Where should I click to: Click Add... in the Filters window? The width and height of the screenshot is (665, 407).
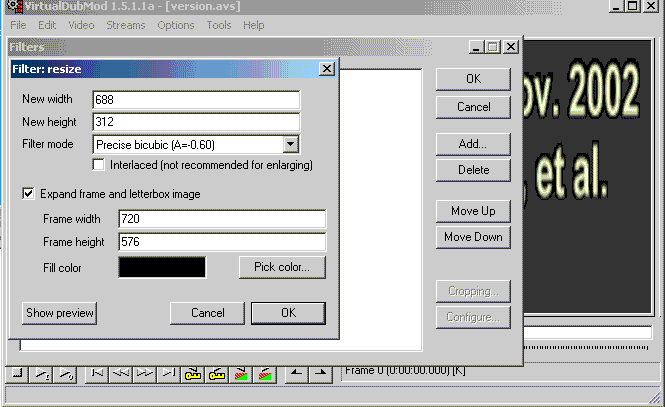[x=473, y=144]
